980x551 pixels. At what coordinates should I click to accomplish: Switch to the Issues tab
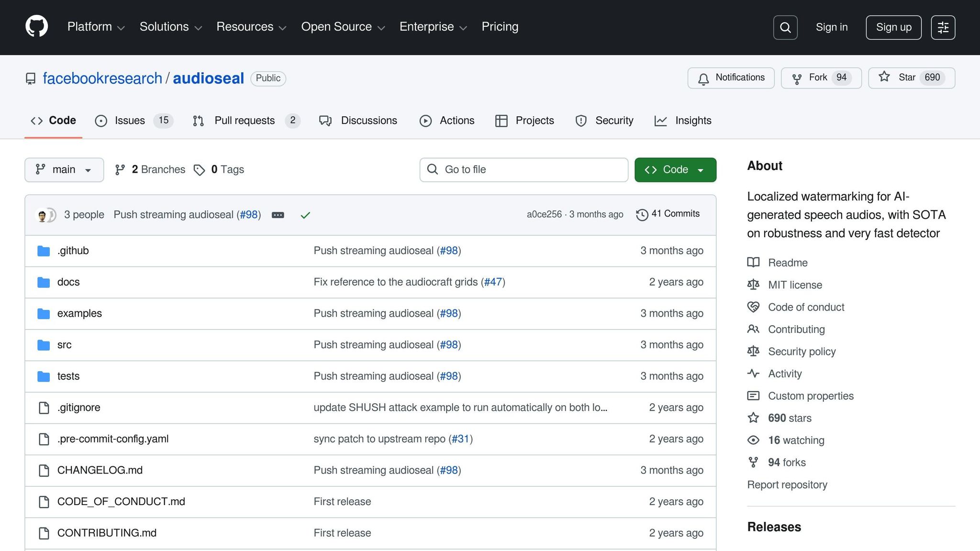129,121
